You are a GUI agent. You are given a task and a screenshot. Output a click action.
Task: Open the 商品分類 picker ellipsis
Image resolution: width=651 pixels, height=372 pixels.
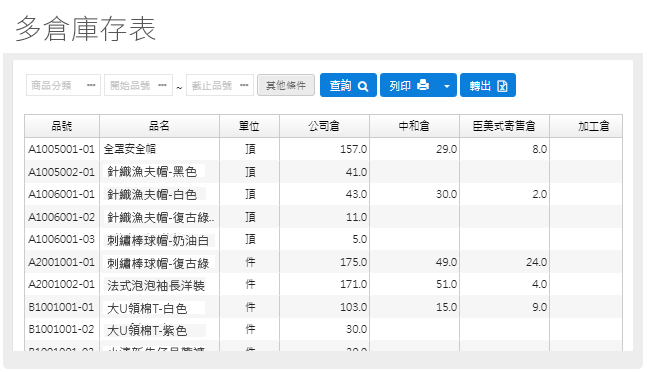pos(91,85)
